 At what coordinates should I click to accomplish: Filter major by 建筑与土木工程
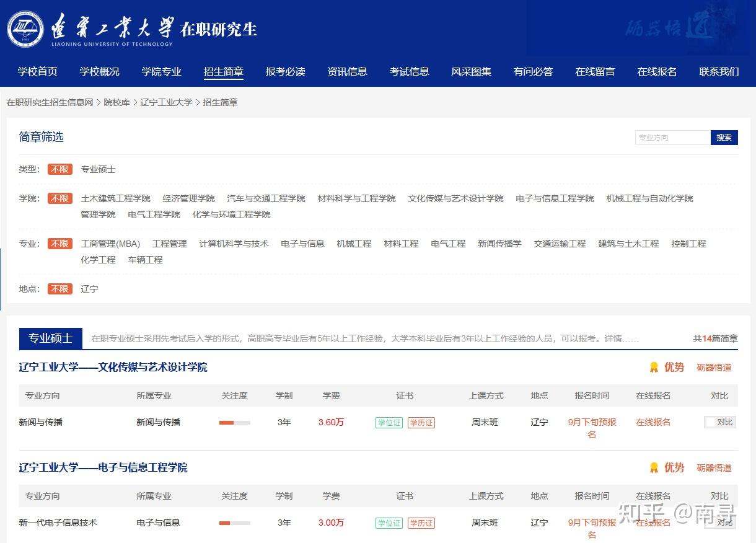tap(629, 244)
